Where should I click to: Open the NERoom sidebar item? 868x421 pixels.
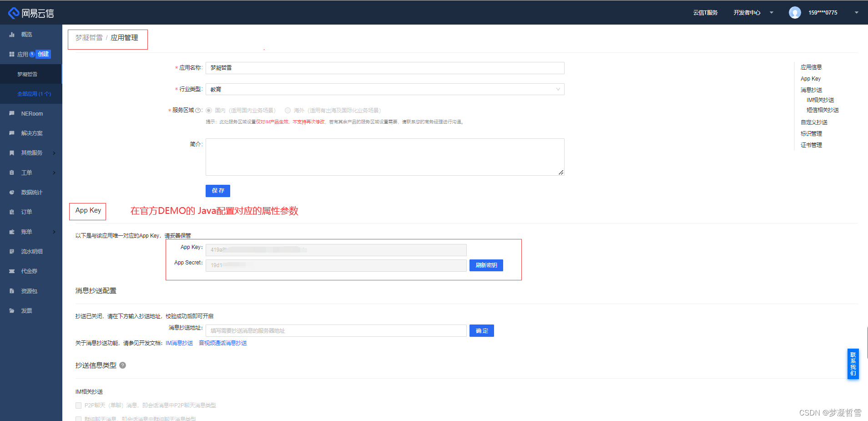pyautogui.click(x=31, y=113)
